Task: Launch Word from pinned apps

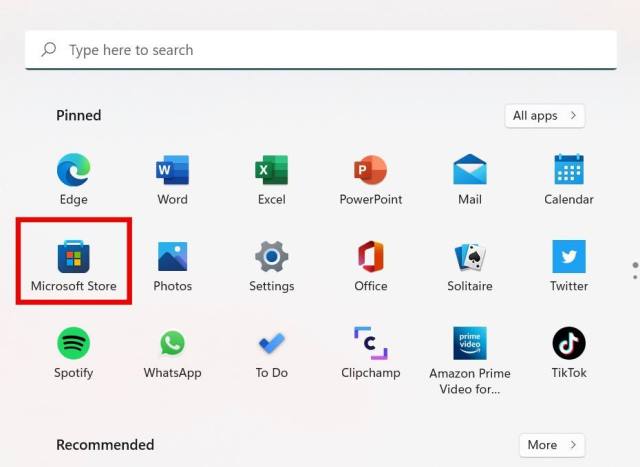Action: coord(172,179)
